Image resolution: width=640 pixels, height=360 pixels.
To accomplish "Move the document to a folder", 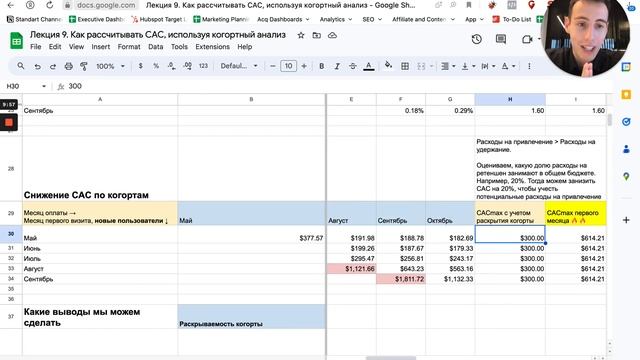I will (x=316, y=35).
